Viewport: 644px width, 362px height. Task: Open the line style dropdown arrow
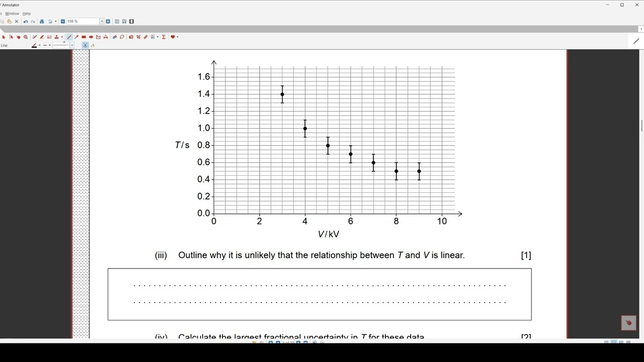pyautogui.click(x=50, y=45)
